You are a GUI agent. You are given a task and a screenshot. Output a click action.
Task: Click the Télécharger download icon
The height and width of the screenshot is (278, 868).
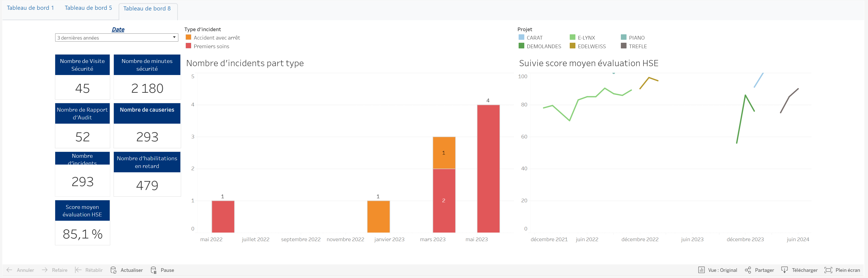(x=784, y=270)
